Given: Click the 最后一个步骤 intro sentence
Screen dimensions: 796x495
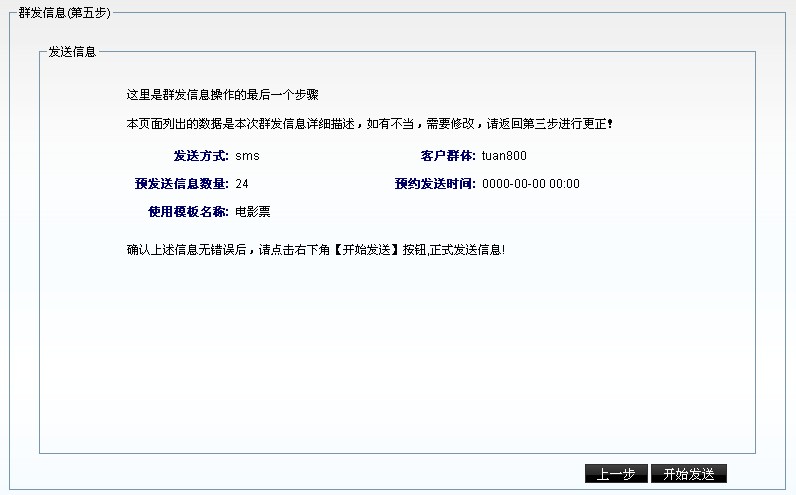Looking at the screenshot, I should coord(222,95).
